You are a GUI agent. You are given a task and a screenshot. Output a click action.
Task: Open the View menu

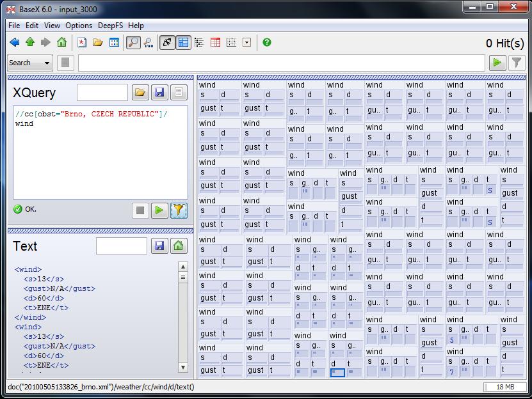[x=52, y=26]
